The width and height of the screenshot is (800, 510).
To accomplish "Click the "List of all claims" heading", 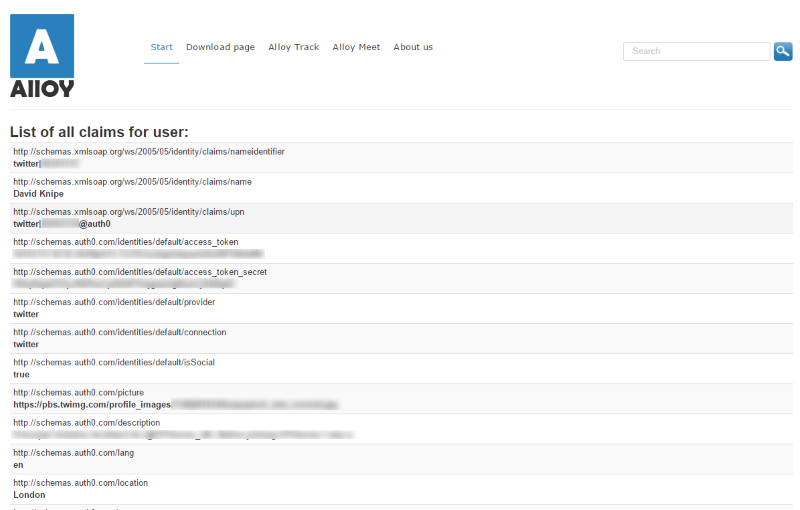I will [99, 132].
